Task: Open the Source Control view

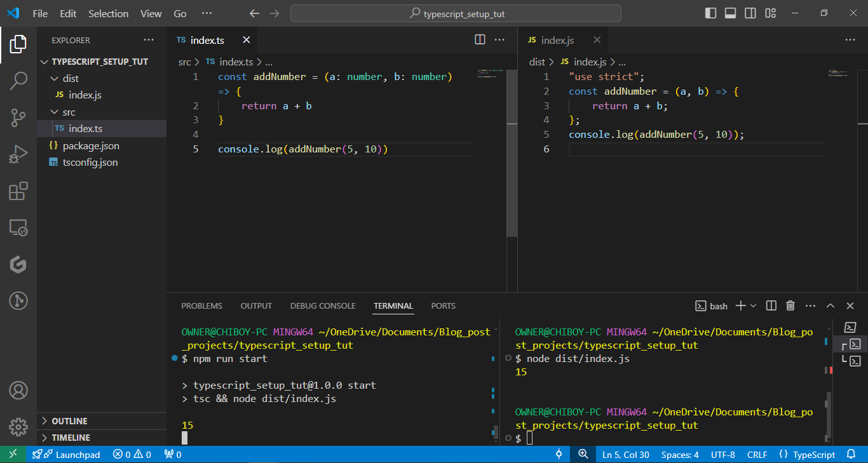Action: pyautogui.click(x=18, y=117)
